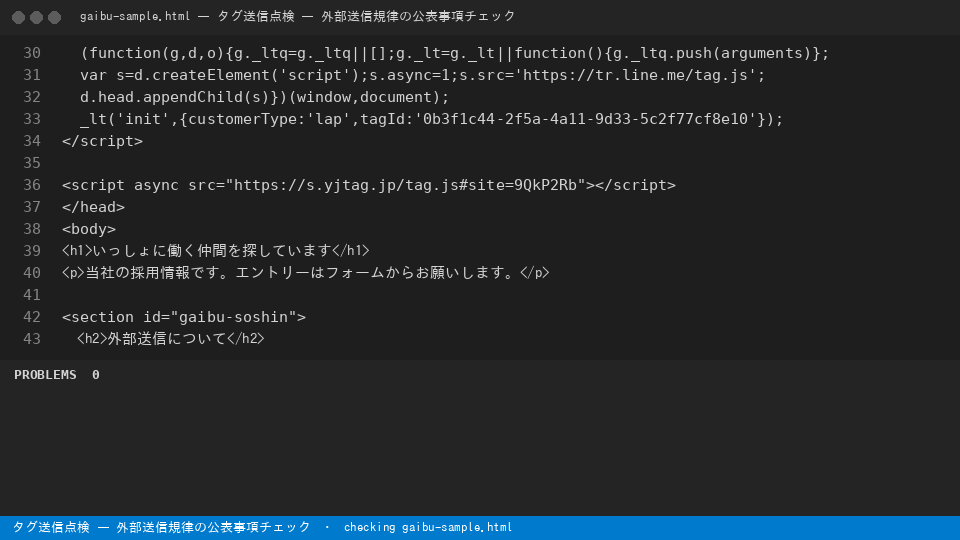This screenshot has height=540, width=960.
Task: Click the h2 外部送信について line
Action: click(x=171, y=339)
